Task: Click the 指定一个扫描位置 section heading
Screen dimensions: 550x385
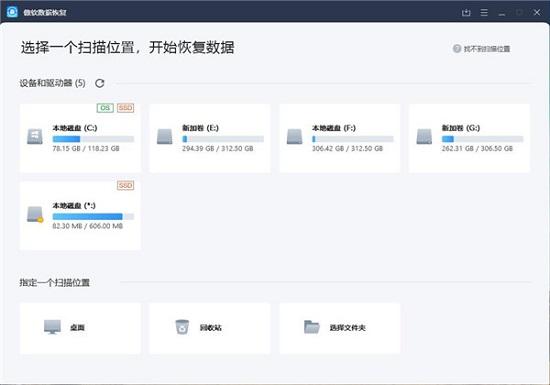Action: tap(54, 283)
